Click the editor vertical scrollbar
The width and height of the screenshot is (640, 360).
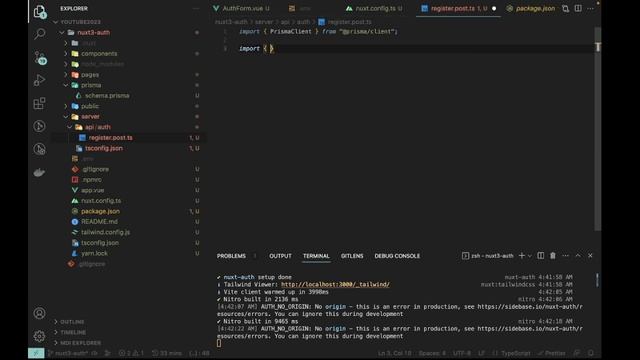[x=598, y=129]
